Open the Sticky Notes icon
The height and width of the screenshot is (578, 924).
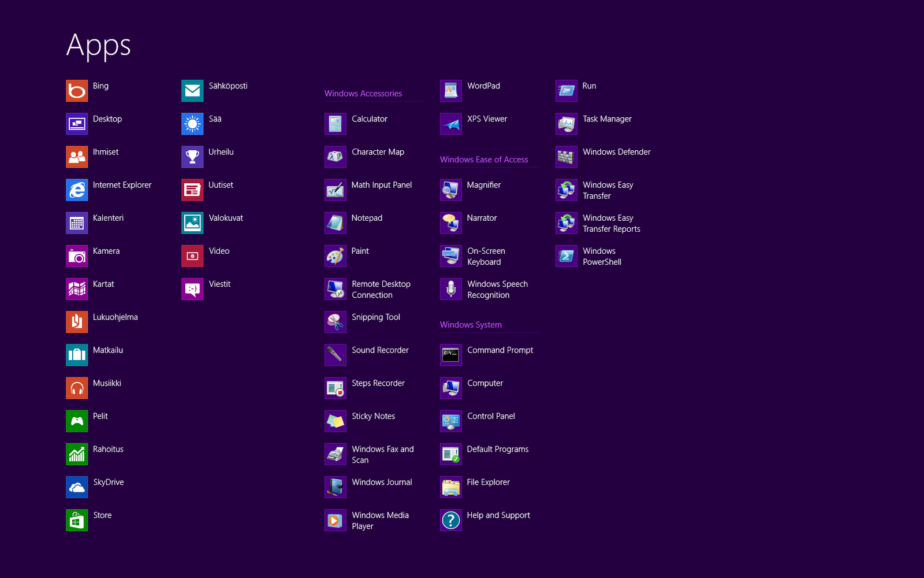pos(336,420)
